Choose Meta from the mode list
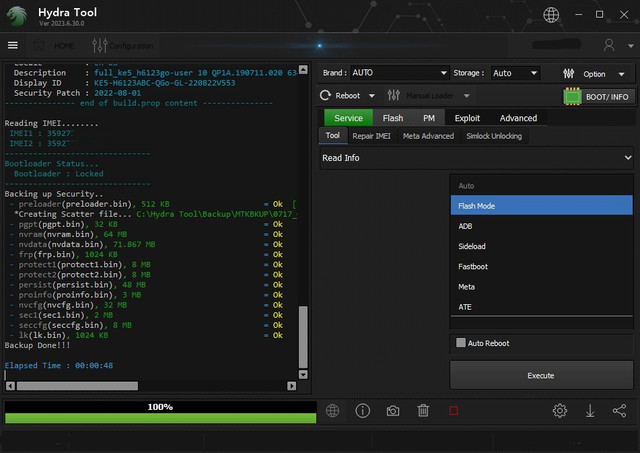The image size is (640, 453). tap(542, 286)
